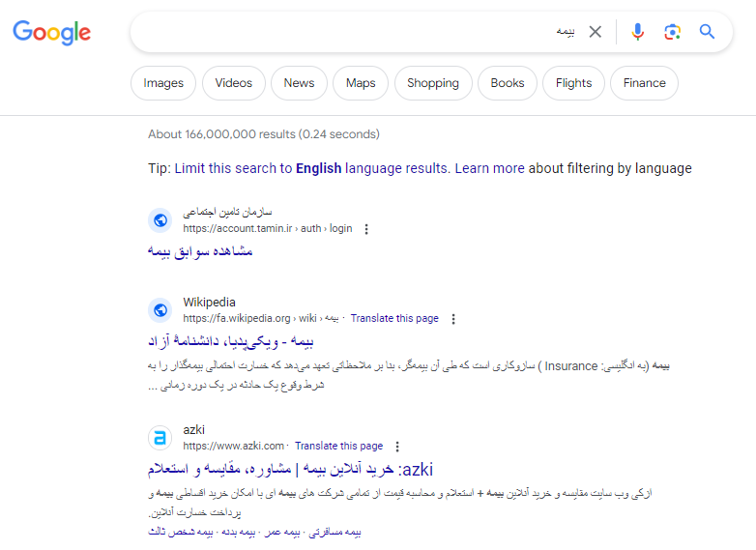Open more options for Wikipedia result

(453, 319)
